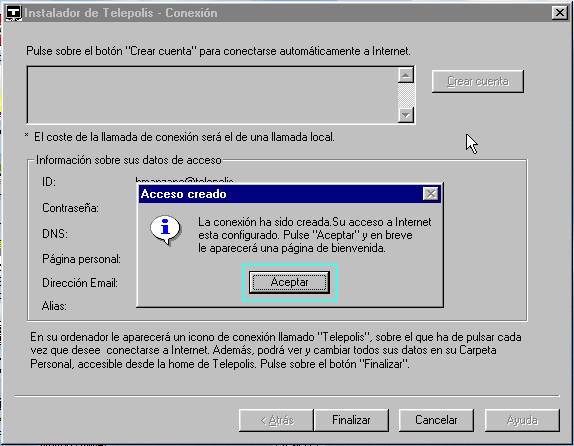
Task: Click the "Información sobre sus datos de acceso" heading
Action: coord(128,160)
